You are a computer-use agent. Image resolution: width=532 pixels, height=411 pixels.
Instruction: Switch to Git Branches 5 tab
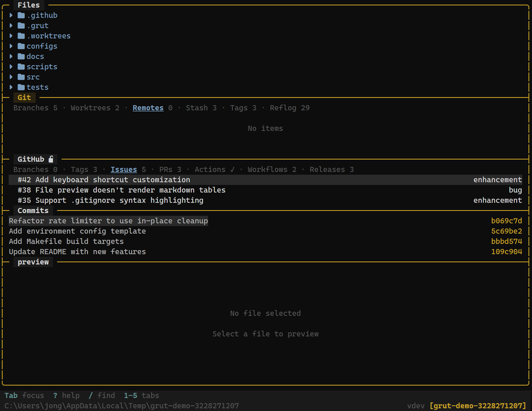pyautogui.click(x=35, y=108)
